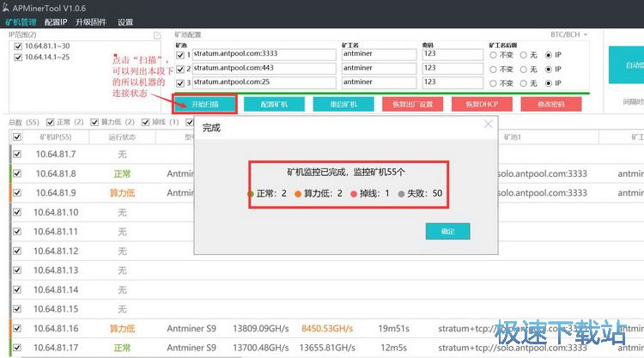
Task: Toggle the 正常 (2) filter checkbox
Action: click(50, 122)
